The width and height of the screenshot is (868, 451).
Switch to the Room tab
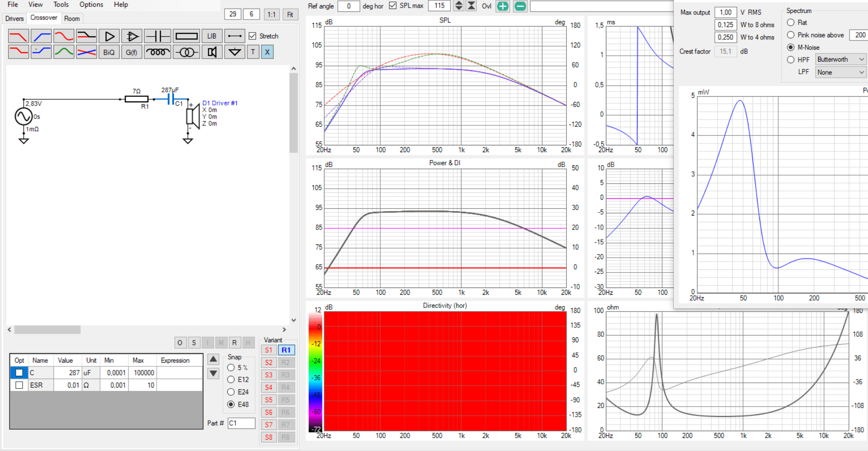coord(72,19)
